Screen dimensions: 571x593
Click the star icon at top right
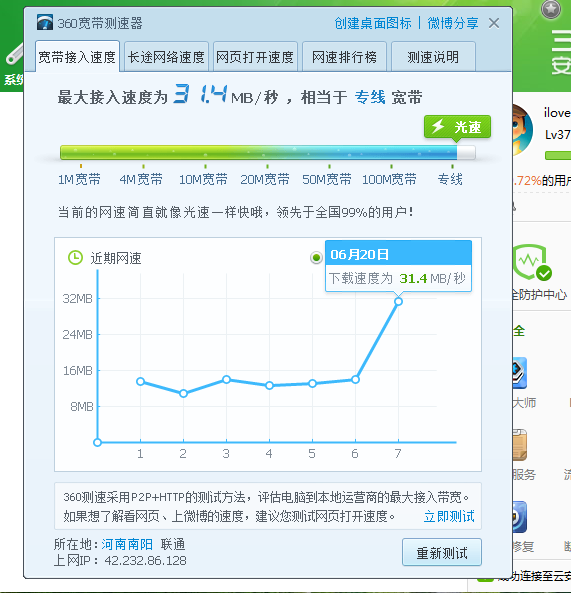(x=551, y=8)
